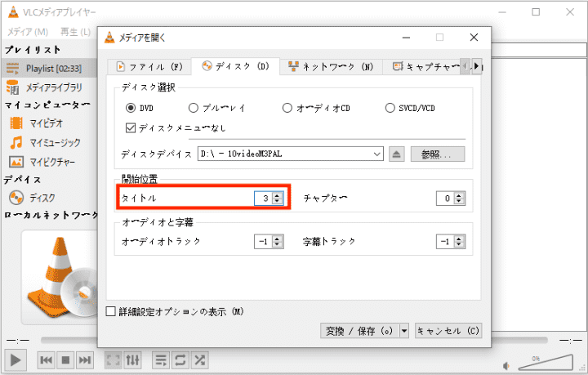Click the 参照... browse button
This screenshot has width=588, height=375.
(x=438, y=154)
